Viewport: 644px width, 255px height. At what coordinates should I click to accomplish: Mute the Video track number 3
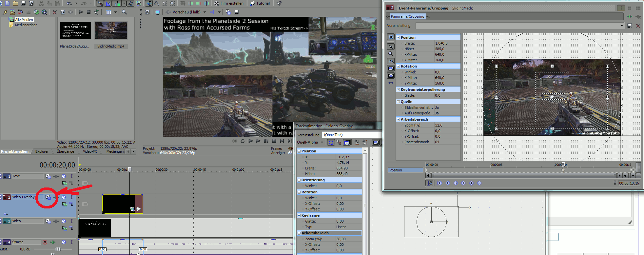tap(64, 221)
